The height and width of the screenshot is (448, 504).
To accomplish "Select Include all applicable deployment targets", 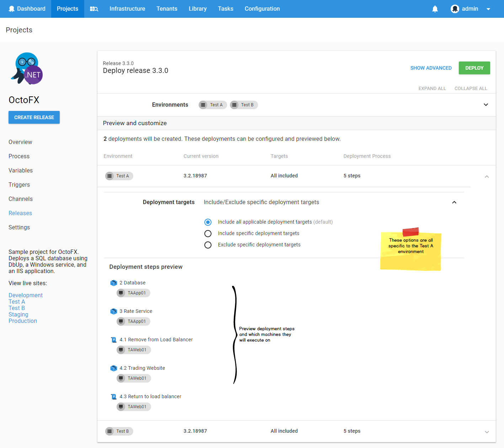I will [208, 222].
